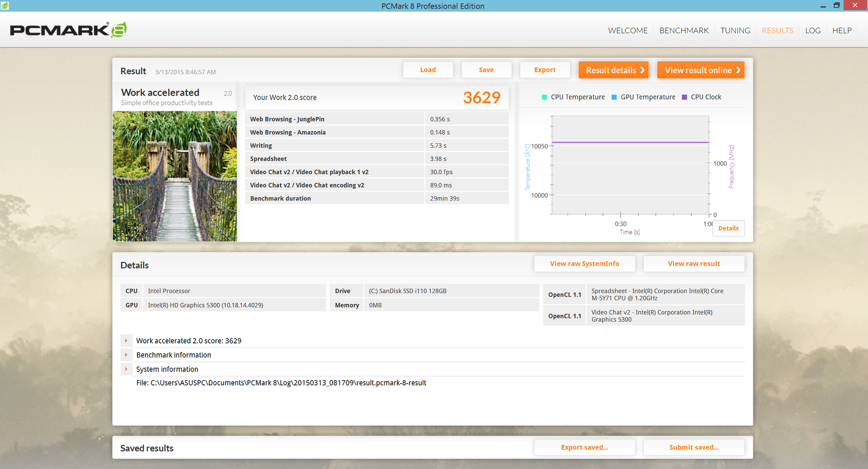868x469 pixels.
Task: Click the Spreadsheet OpenCL 1.1 device text
Action: (657, 295)
